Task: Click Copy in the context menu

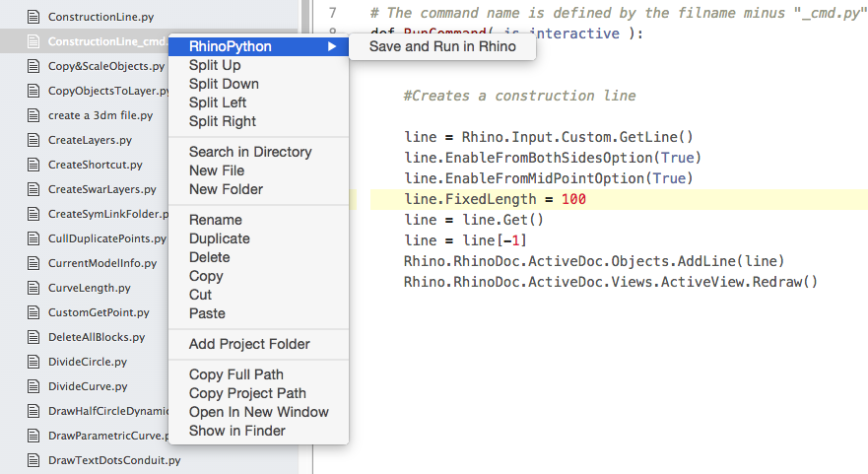Action: click(x=258, y=276)
